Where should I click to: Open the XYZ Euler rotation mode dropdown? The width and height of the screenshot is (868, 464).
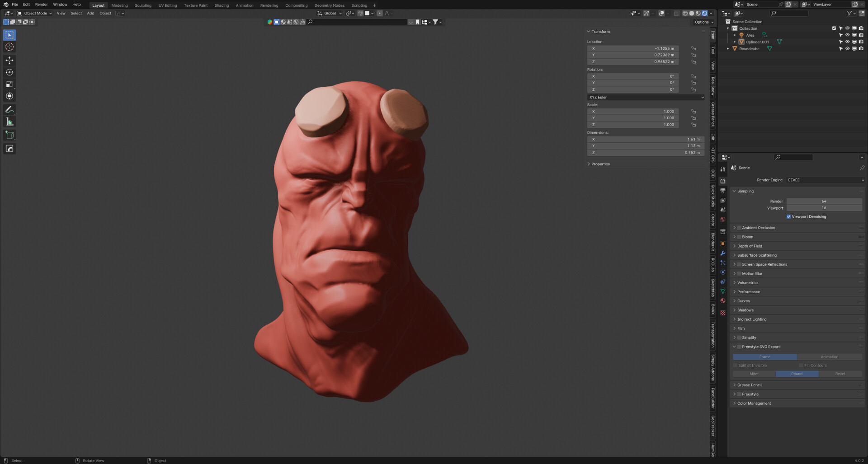pos(646,97)
